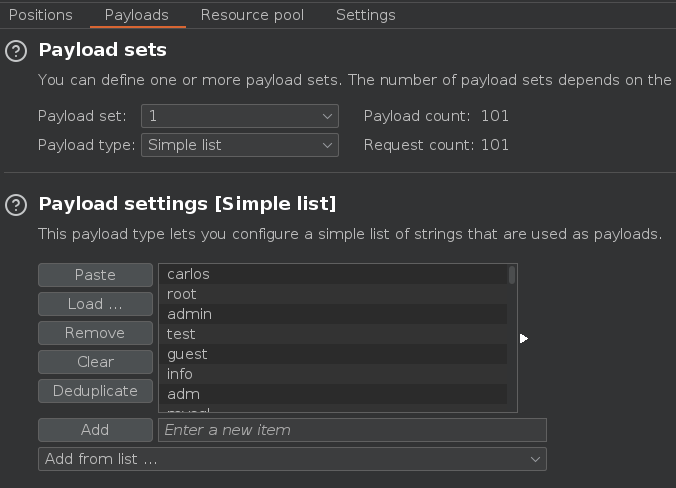Open help for Payload settings section

point(16,205)
